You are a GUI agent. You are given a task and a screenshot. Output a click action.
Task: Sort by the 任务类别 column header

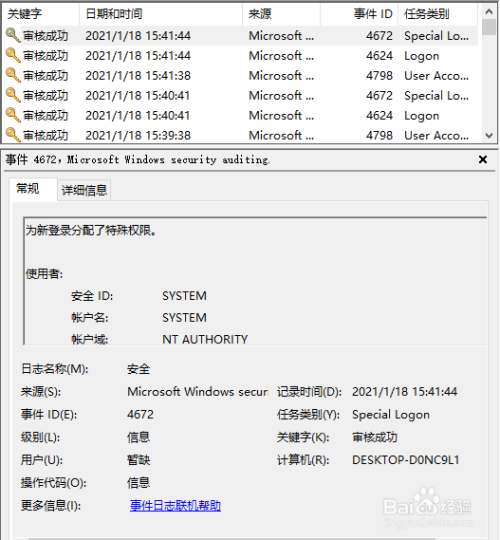tap(438, 14)
